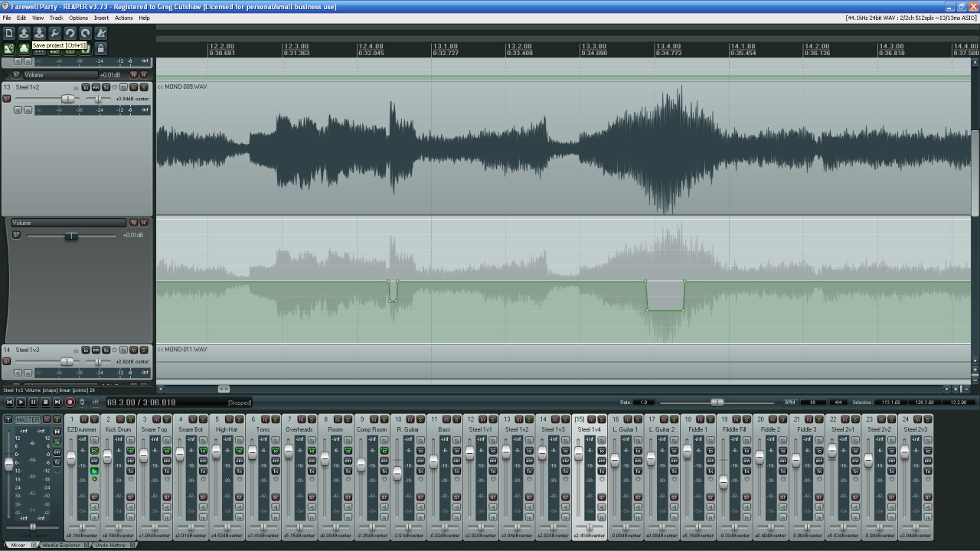
Task: Click the Undo arrow in the toolbar
Action: pos(70,33)
